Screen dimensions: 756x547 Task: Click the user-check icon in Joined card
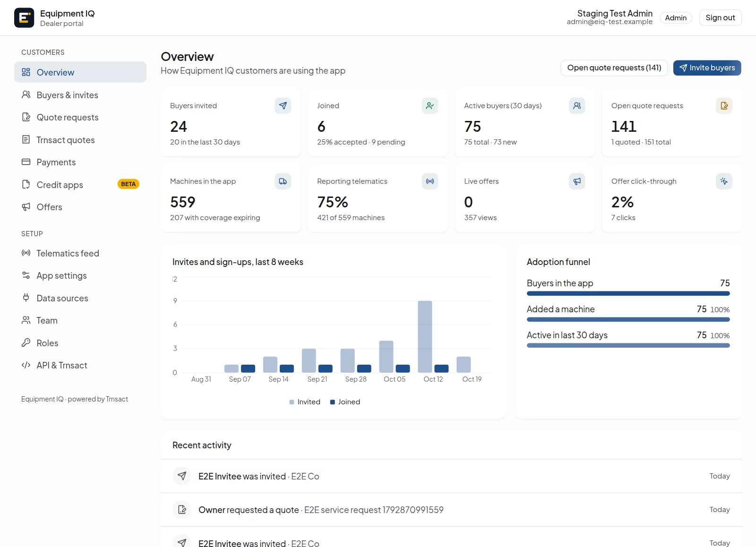(x=430, y=106)
